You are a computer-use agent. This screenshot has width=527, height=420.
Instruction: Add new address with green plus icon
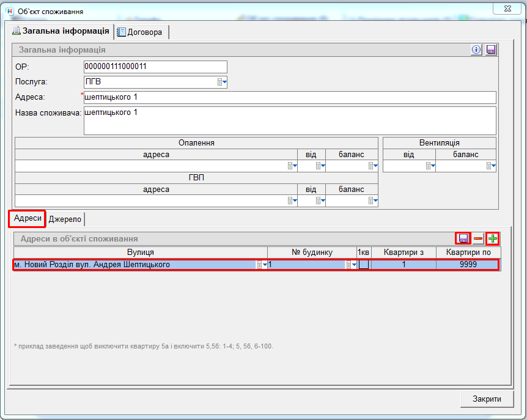click(x=493, y=238)
